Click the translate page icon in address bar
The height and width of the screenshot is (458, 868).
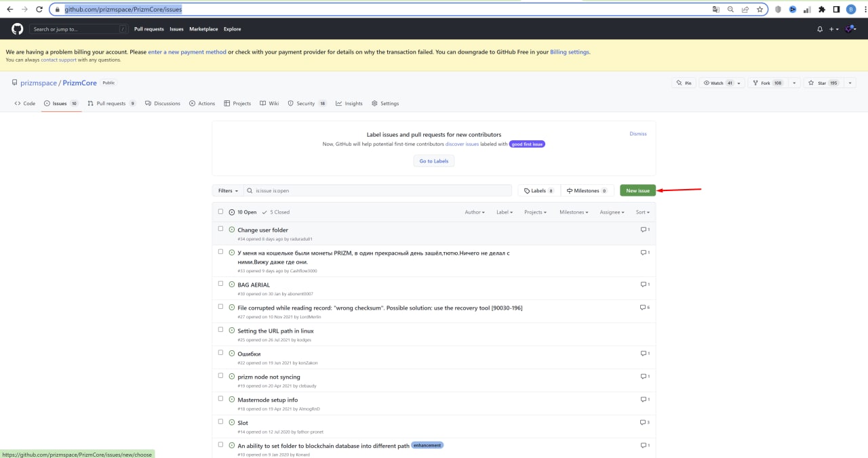click(715, 9)
